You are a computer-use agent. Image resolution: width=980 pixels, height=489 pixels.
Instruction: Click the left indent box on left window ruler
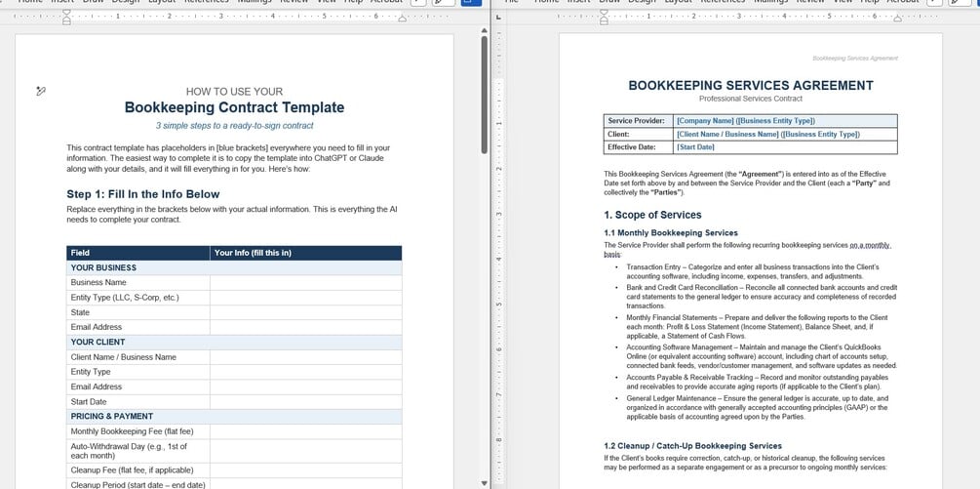click(67, 22)
